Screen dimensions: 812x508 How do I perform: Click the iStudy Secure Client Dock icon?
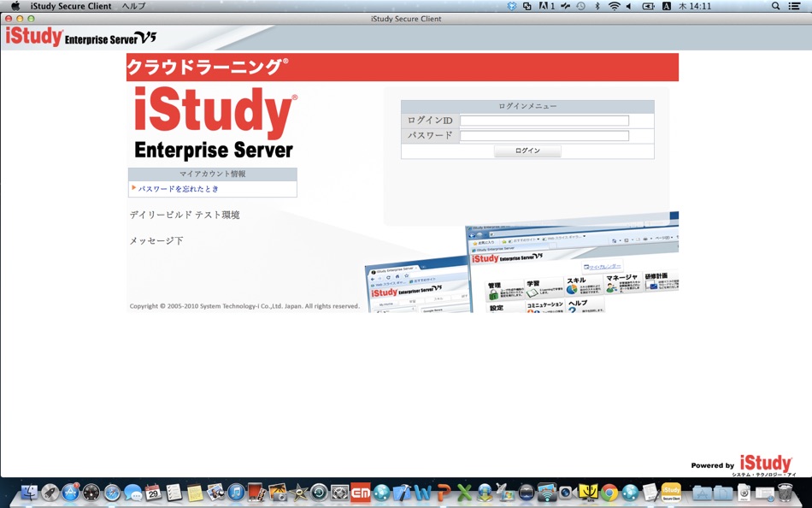pos(671,493)
